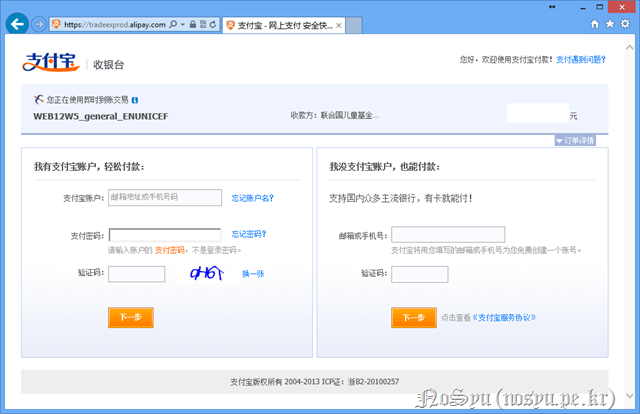Click the right 下一步 button for non-account payment
Viewport: 640px width, 414px height.
(413, 318)
